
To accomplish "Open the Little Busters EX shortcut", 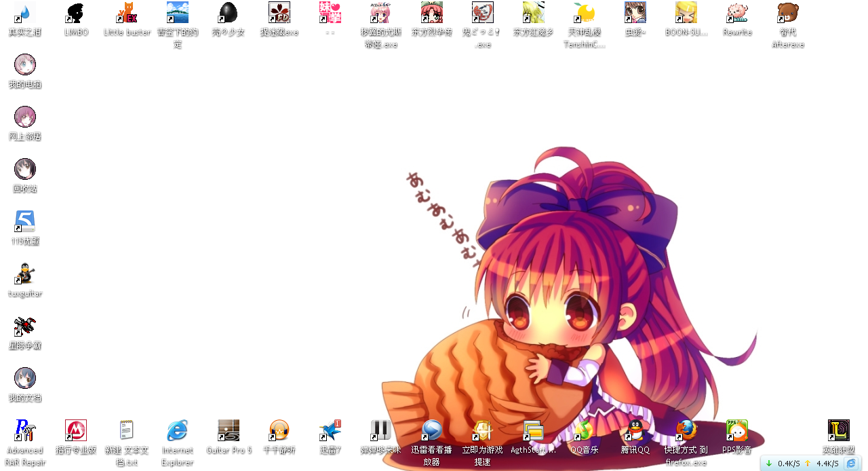I will [127, 12].
